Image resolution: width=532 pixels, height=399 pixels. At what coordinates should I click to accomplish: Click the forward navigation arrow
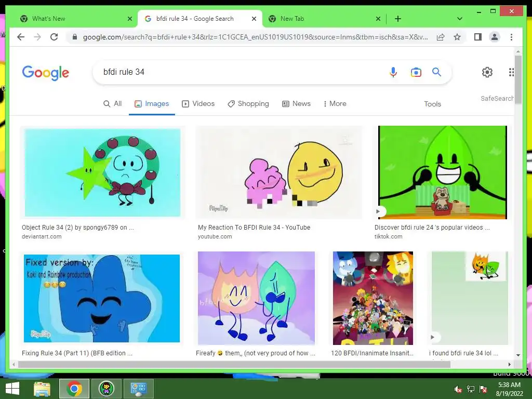(37, 37)
